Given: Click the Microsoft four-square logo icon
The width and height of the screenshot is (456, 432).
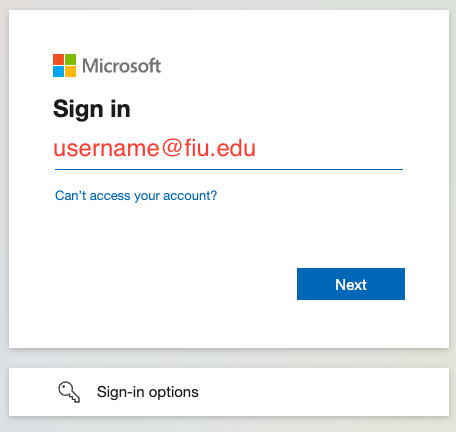Looking at the screenshot, I should click(x=64, y=65).
